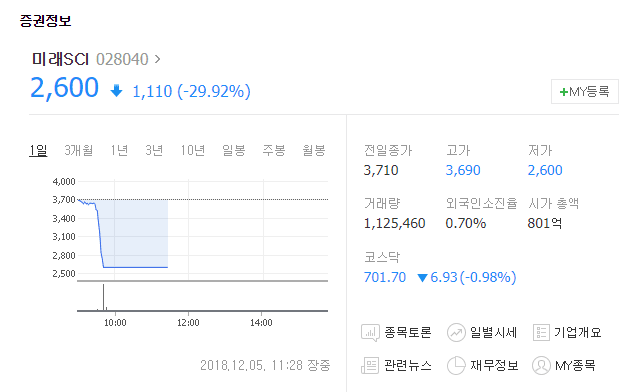
Task: Click the 10:00 volume spike on the chart
Action: click(103, 297)
